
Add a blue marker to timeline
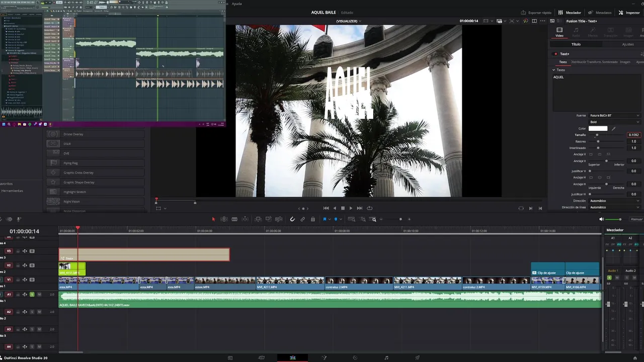pos(336,219)
